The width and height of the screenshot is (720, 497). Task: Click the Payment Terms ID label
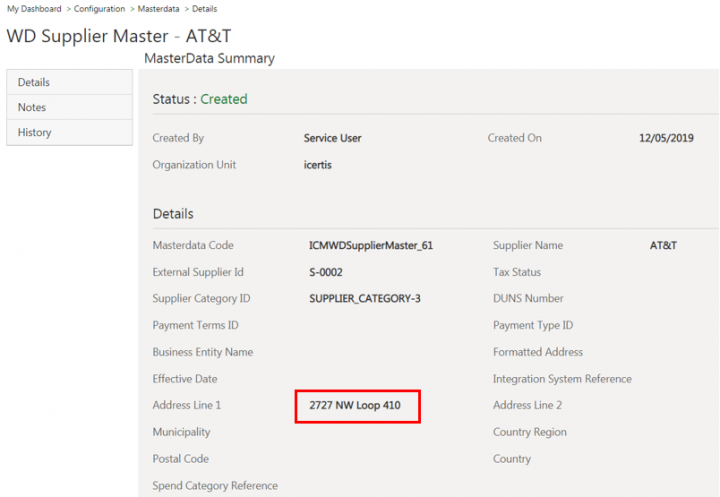tap(195, 325)
